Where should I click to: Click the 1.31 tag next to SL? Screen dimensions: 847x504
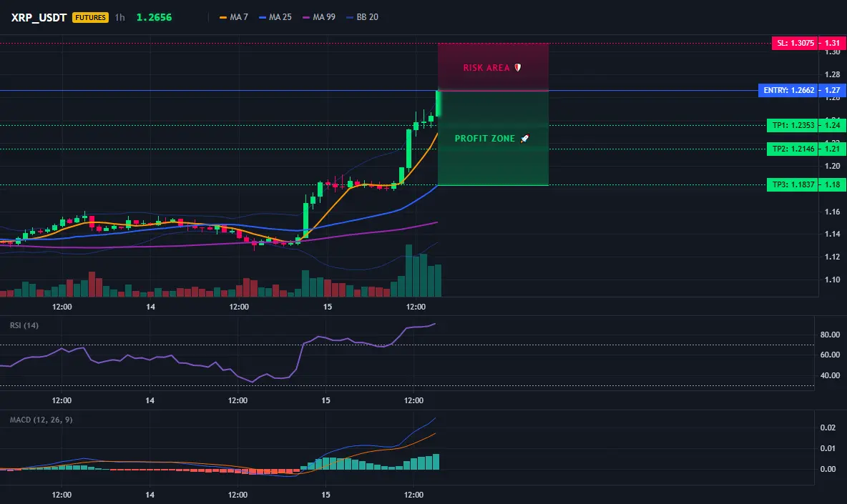833,43
